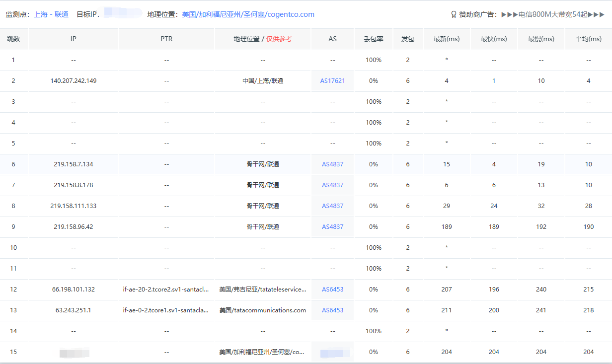This screenshot has width=612, height=364.
Task: Click the 跳数 column header
Action: 13,39
